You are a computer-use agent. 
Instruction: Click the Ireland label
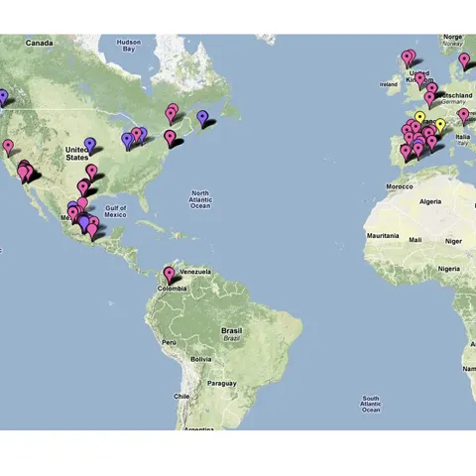click(x=389, y=84)
